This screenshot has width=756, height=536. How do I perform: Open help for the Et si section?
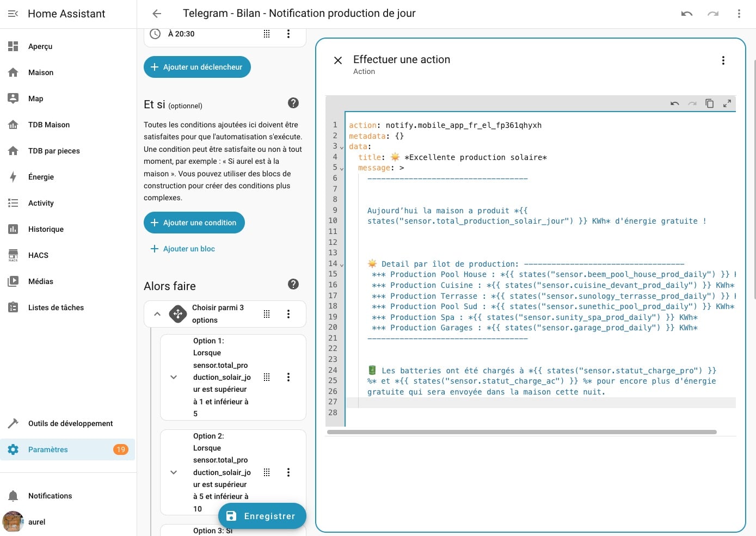(x=293, y=103)
